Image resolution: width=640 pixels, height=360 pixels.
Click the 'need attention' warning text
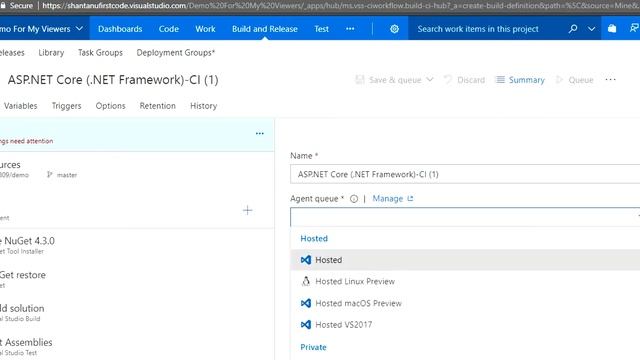[x=27, y=141]
